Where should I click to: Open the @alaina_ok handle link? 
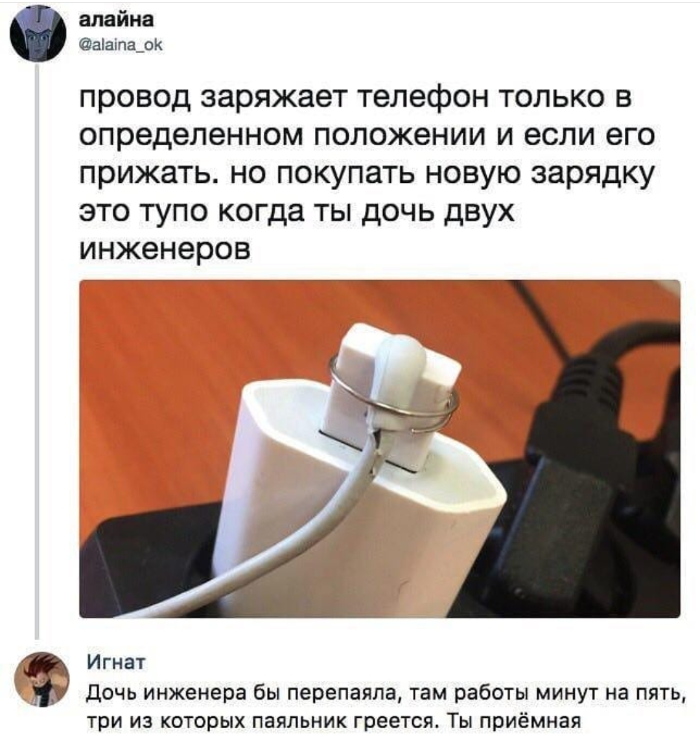[x=121, y=45]
